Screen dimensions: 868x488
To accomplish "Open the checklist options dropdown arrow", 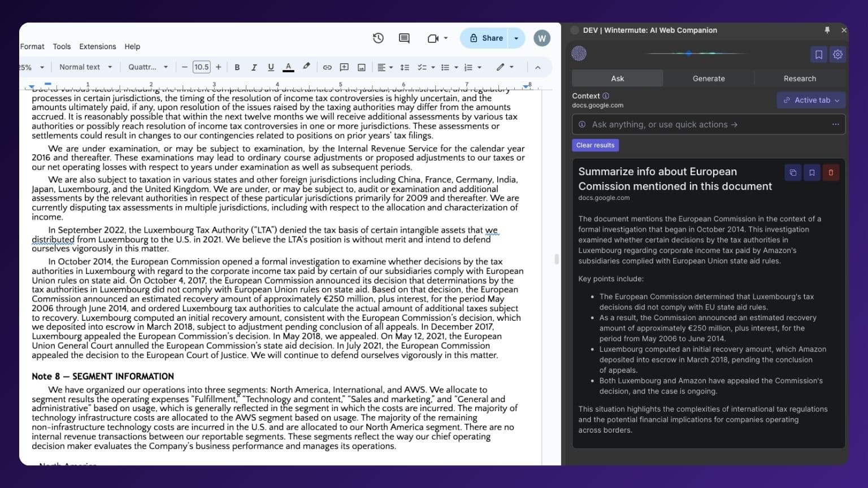I will coord(433,67).
